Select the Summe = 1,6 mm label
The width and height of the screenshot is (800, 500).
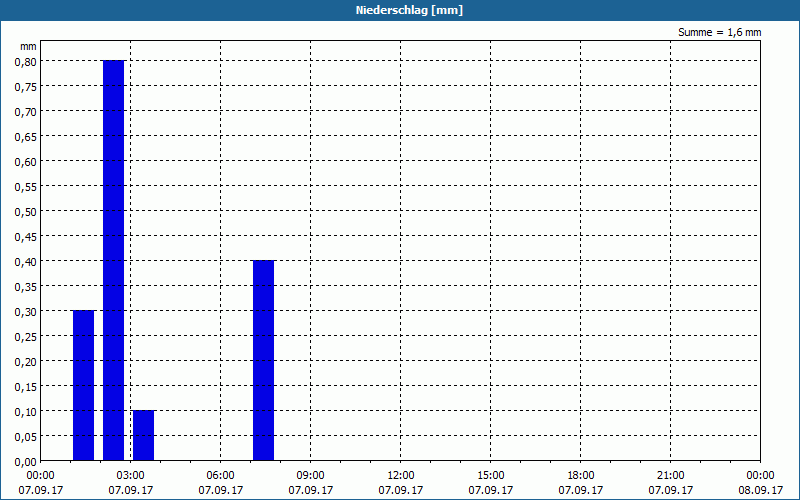click(719, 32)
